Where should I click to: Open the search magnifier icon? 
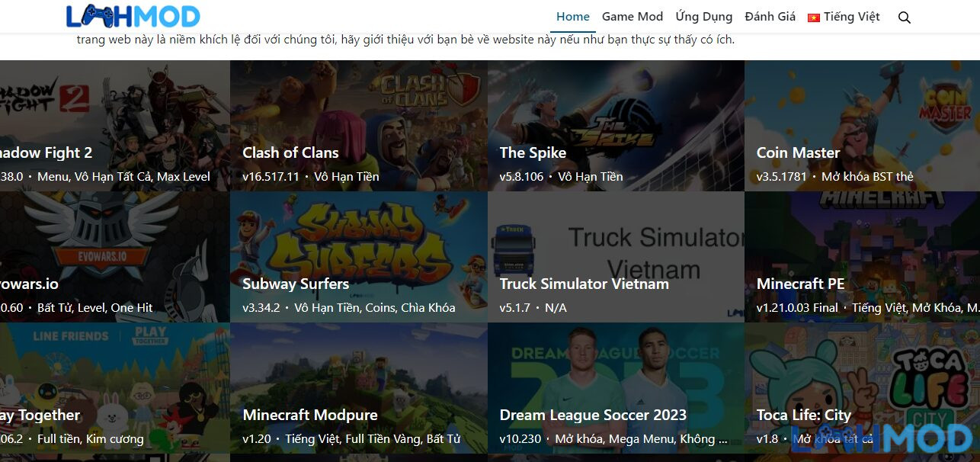tap(905, 17)
